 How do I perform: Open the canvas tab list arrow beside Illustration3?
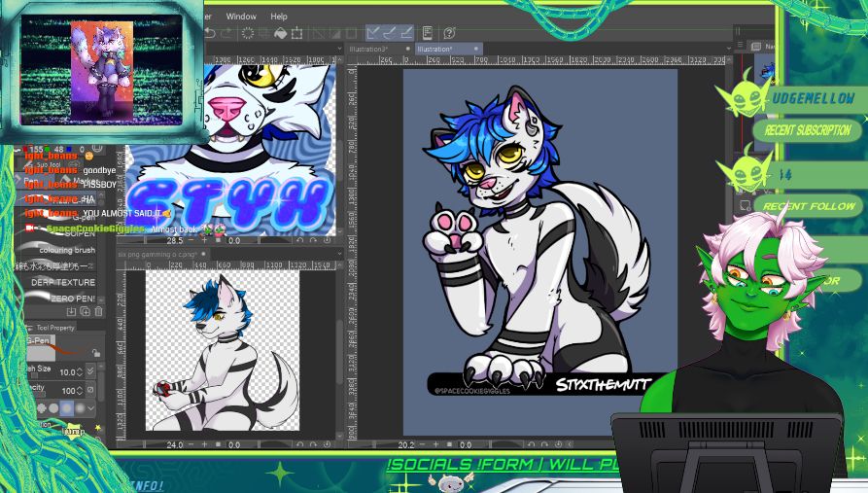(x=339, y=49)
